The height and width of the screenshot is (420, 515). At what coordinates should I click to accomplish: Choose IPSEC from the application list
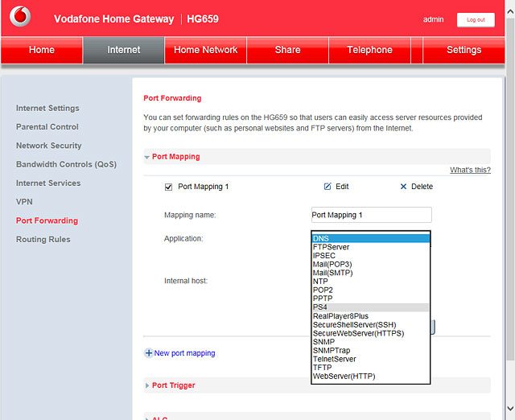(370, 256)
